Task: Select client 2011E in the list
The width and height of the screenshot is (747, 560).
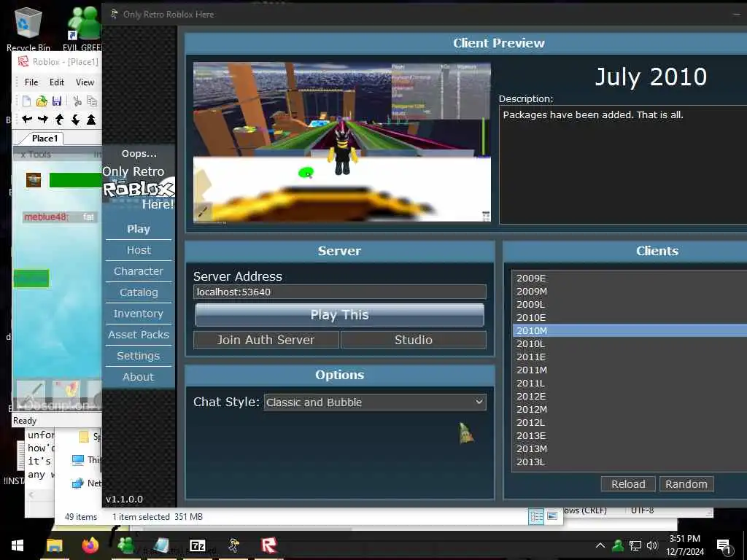Action: coord(630,357)
